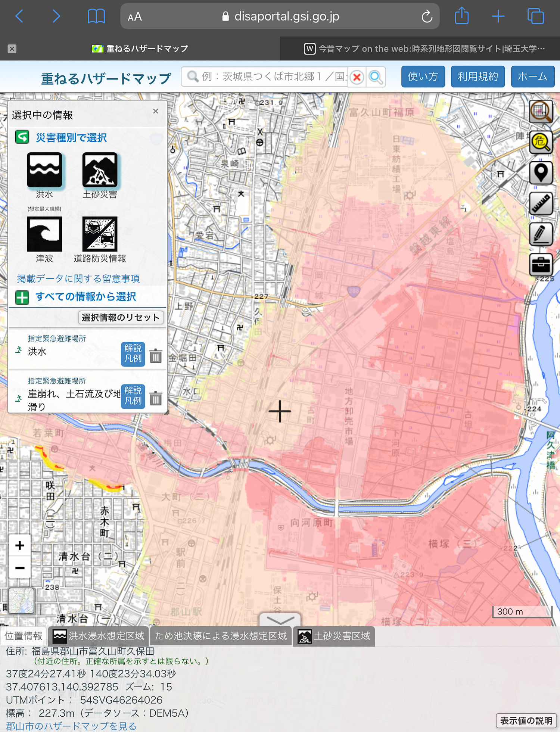Select the 洪水浸水想定区域 tab
Viewport: 560px width, 732px height.
(99, 636)
